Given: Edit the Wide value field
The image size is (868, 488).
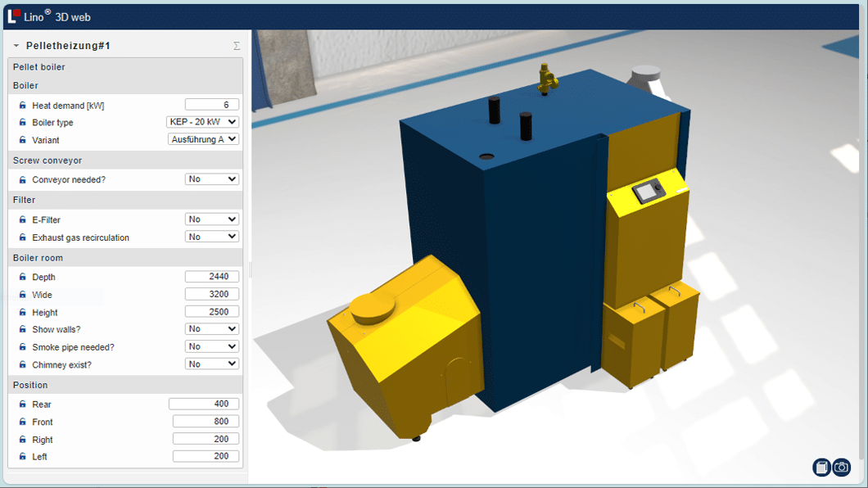Looking at the screenshot, I should coord(212,294).
